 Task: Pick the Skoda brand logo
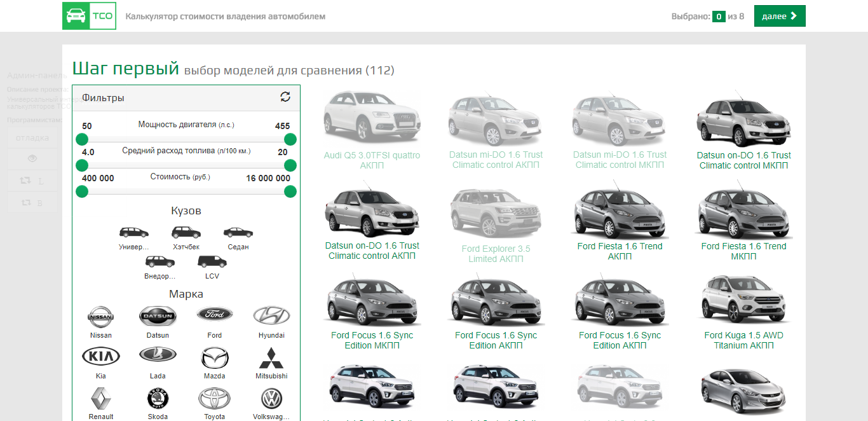click(x=158, y=398)
